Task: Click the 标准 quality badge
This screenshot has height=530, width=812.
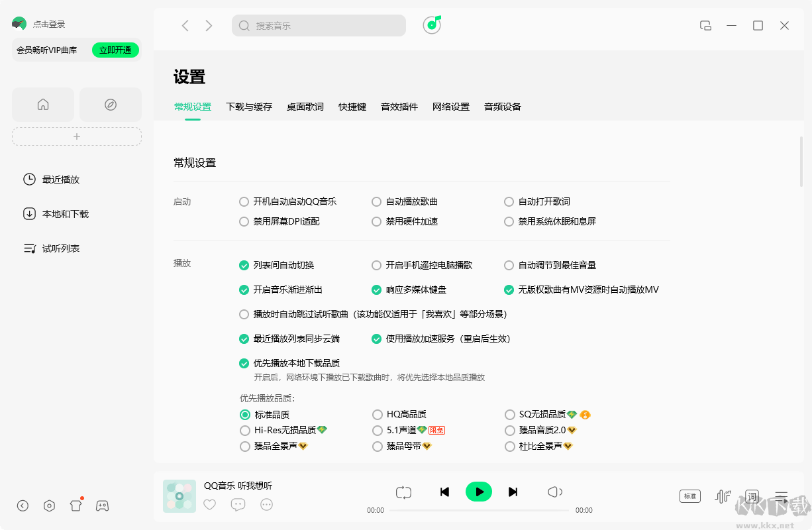Action: pyautogui.click(x=690, y=496)
